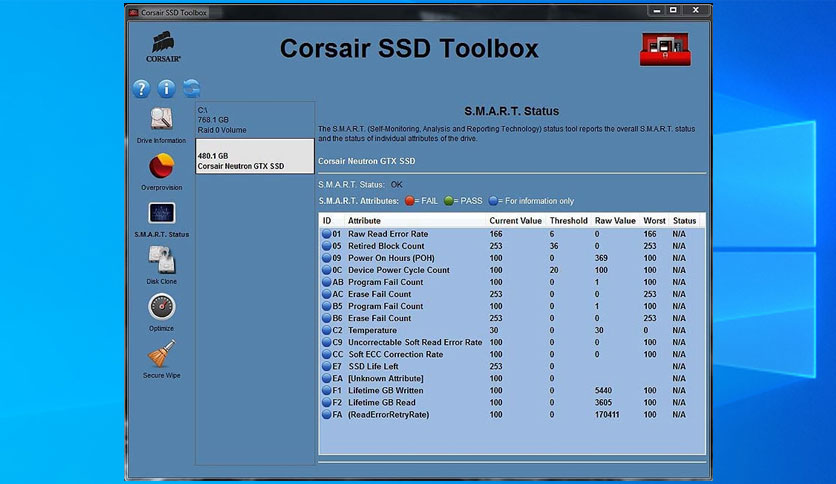Select the C:\ 768.1 GB Raid 0 Volume
This screenshot has height=484, width=836.
(x=255, y=120)
